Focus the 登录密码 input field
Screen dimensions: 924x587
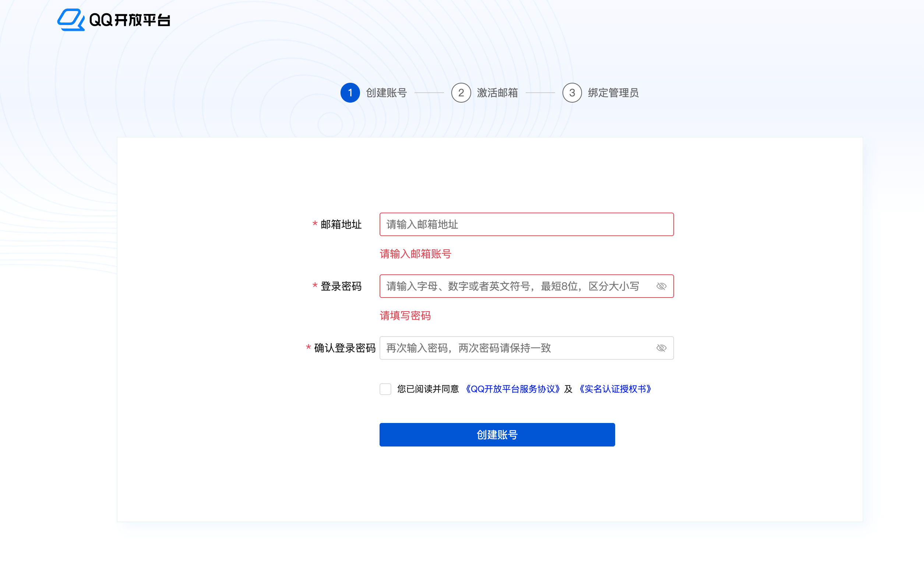pyautogui.click(x=514, y=286)
